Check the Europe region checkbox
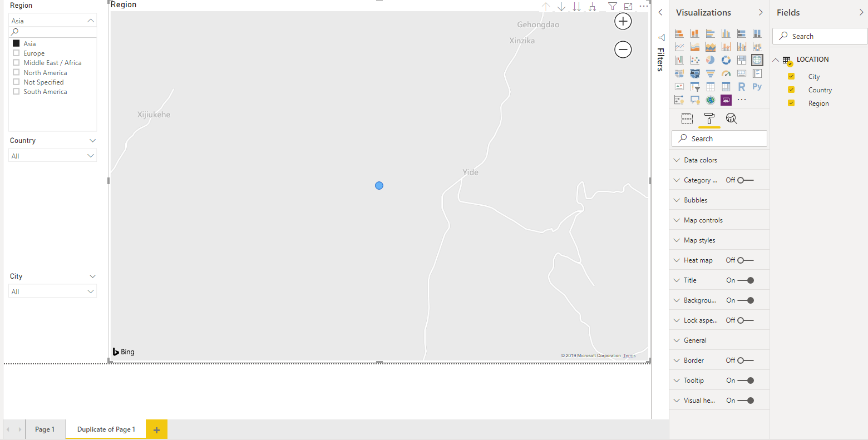Viewport: 868px width, 440px height. 16,53
